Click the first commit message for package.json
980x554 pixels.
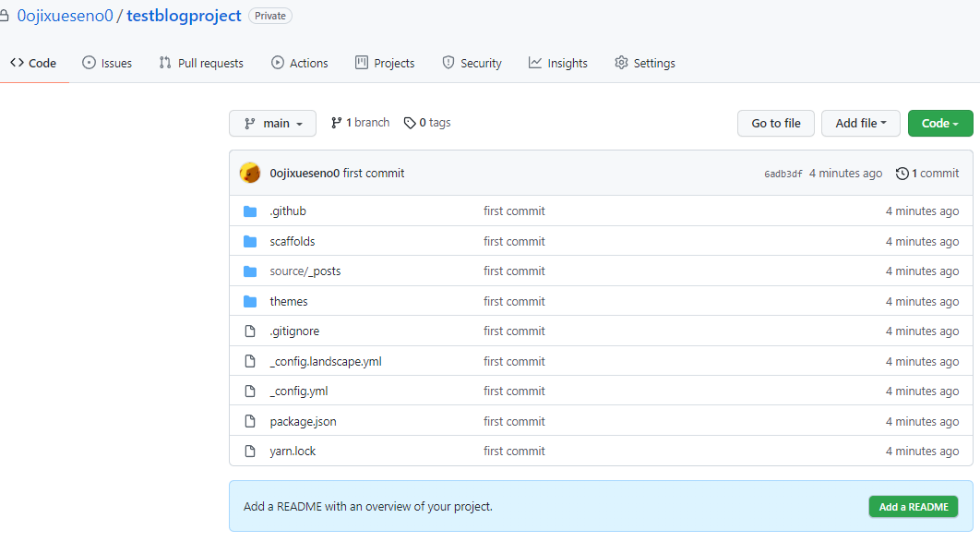pos(514,421)
